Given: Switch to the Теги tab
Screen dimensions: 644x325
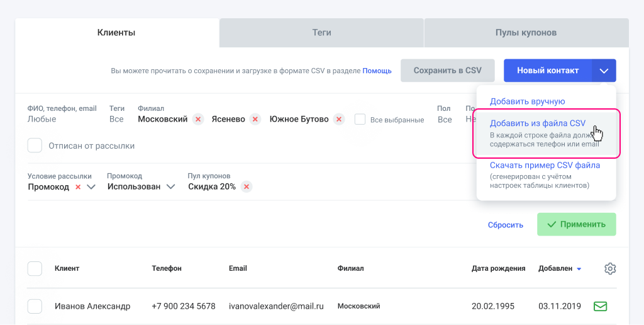Looking at the screenshot, I should 321,33.
